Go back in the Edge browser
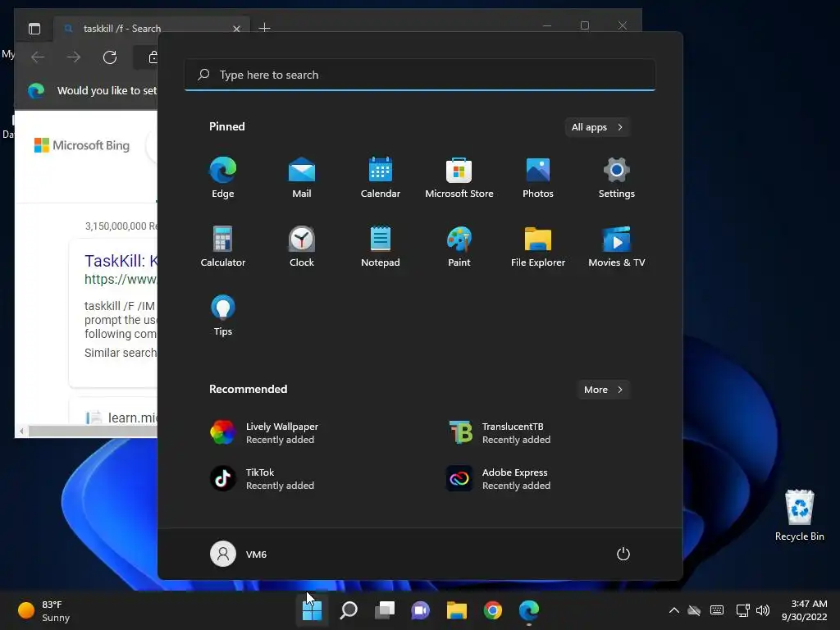 click(38, 57)
